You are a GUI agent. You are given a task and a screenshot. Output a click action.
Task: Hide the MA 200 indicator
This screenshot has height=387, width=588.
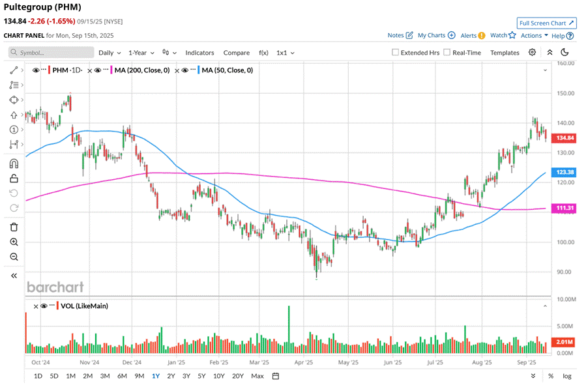[98, 70]
